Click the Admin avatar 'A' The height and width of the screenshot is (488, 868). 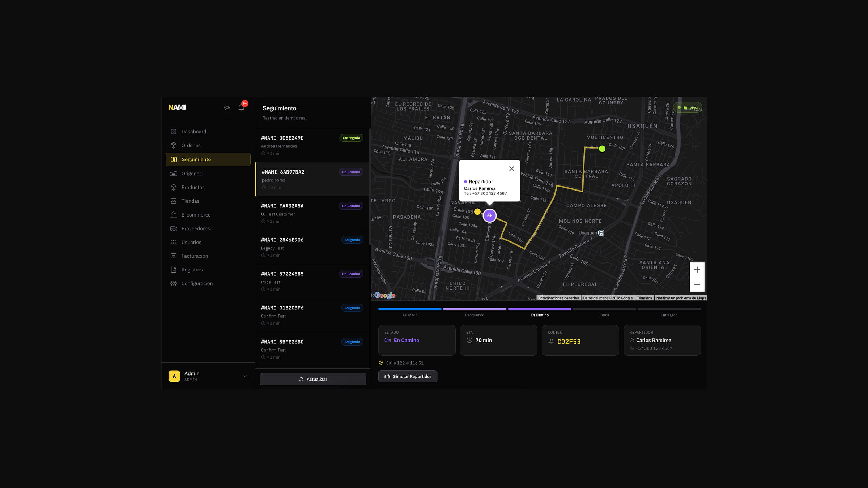point(174,376)
